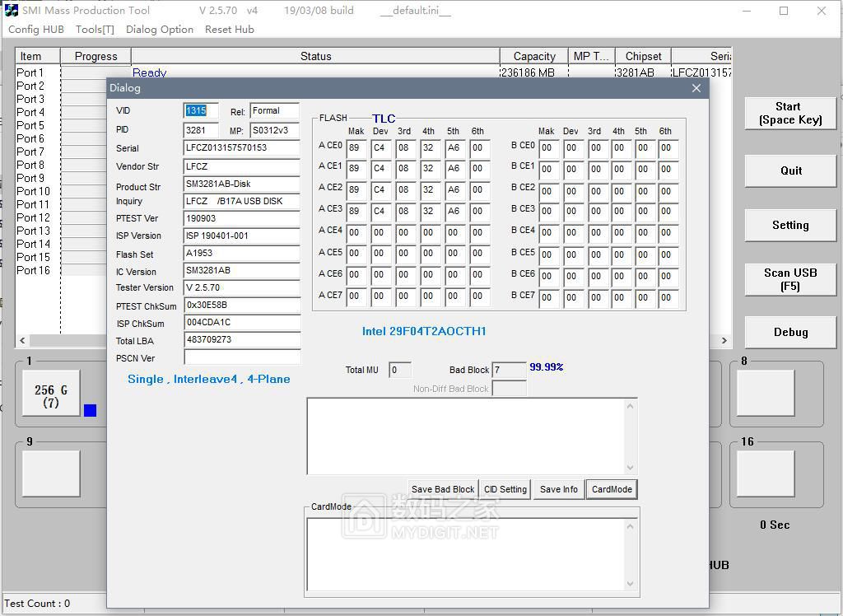This screenshot has height=616, width=843.
Task: Click the port list right scroll arrow
Action: [x=724, y=341]
